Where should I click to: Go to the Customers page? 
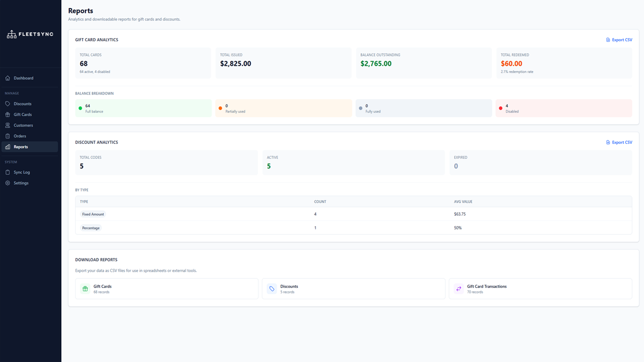click(x=23, y=125)
